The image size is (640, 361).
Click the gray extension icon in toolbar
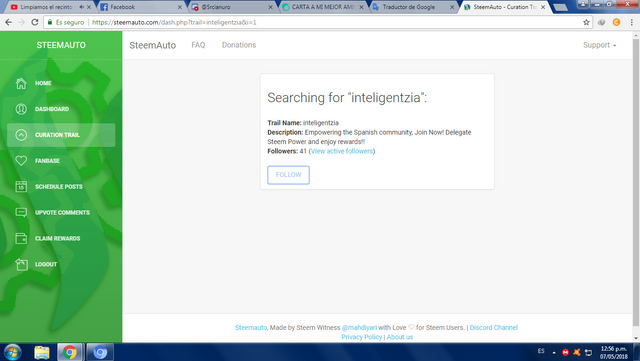coord(601,22)
